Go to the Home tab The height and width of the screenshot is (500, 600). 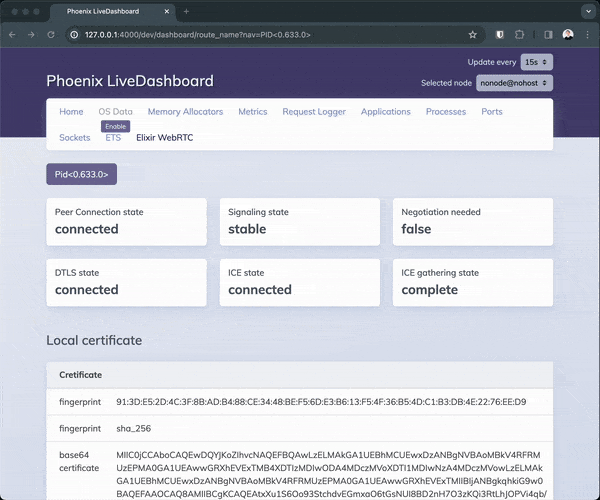click(x=71, y=112)
